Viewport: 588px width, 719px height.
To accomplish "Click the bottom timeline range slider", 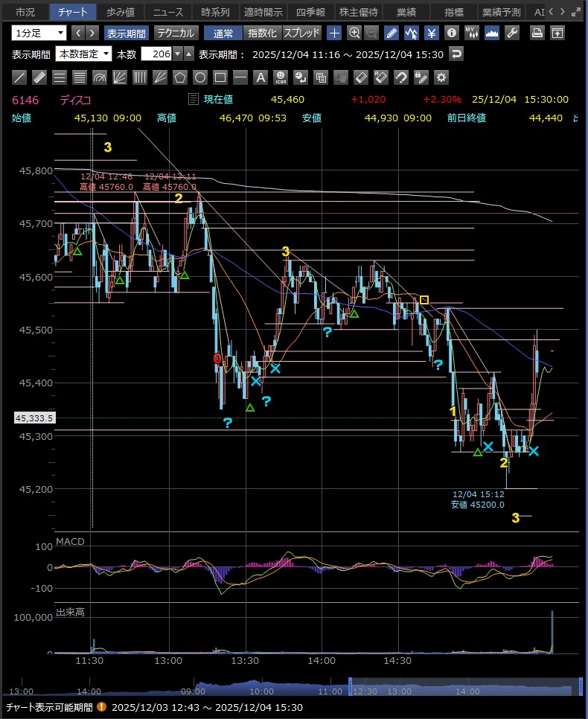I will coord(465,687).
